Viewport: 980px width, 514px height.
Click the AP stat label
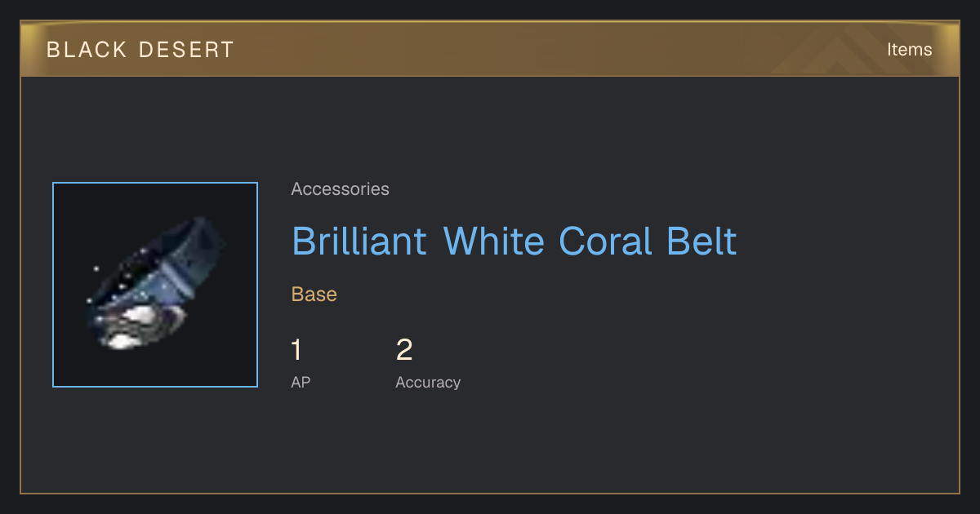point(301,382)
